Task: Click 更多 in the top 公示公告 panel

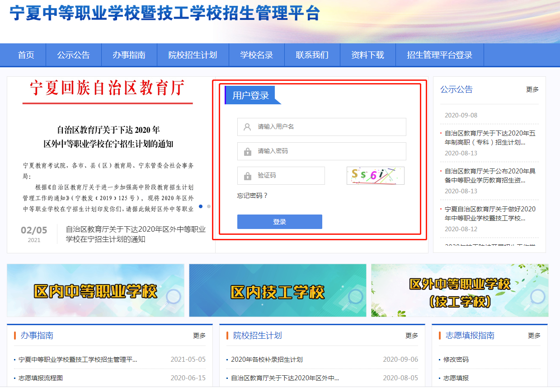Action: pos(532,89)
